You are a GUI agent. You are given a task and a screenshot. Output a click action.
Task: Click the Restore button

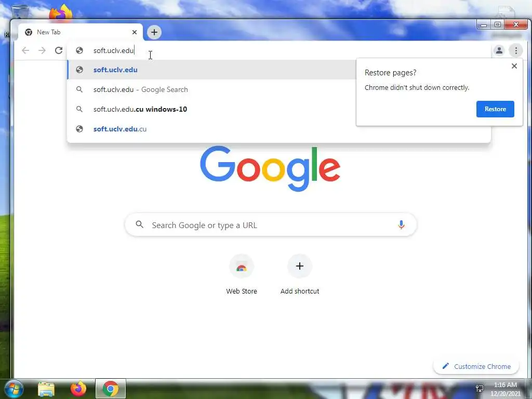[x=495, y=109]
